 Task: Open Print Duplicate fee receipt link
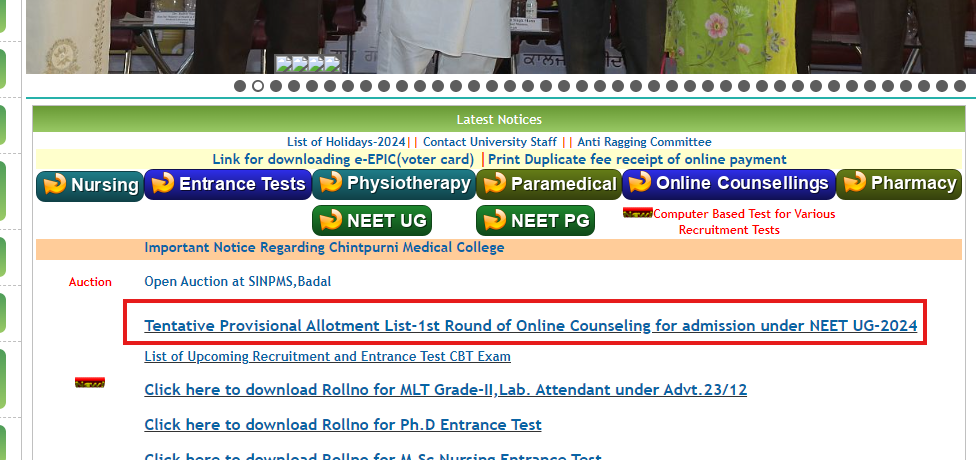tap(637, 160)
